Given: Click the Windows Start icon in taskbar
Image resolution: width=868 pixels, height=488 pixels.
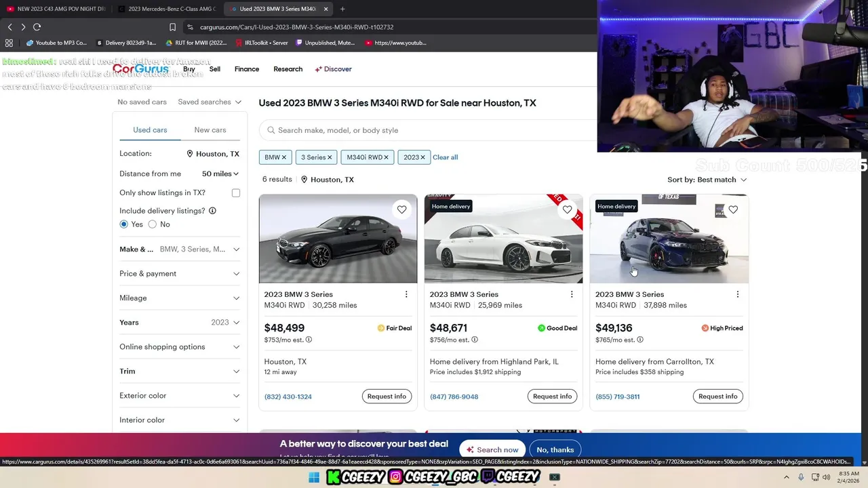Looking at the screenshot, I should point(313,477).
